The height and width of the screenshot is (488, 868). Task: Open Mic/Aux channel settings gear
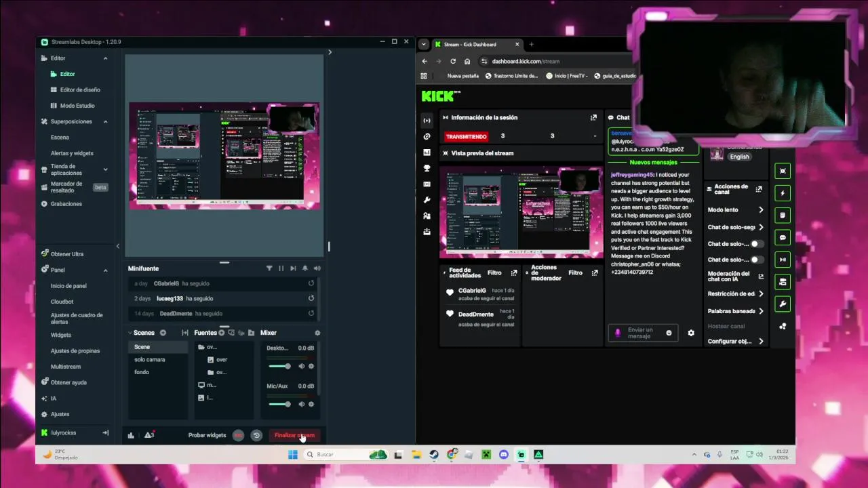click(x=311, y=404)
